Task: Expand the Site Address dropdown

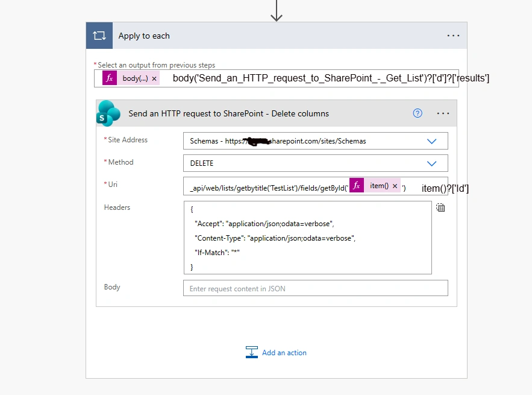Action: point(431,141)
